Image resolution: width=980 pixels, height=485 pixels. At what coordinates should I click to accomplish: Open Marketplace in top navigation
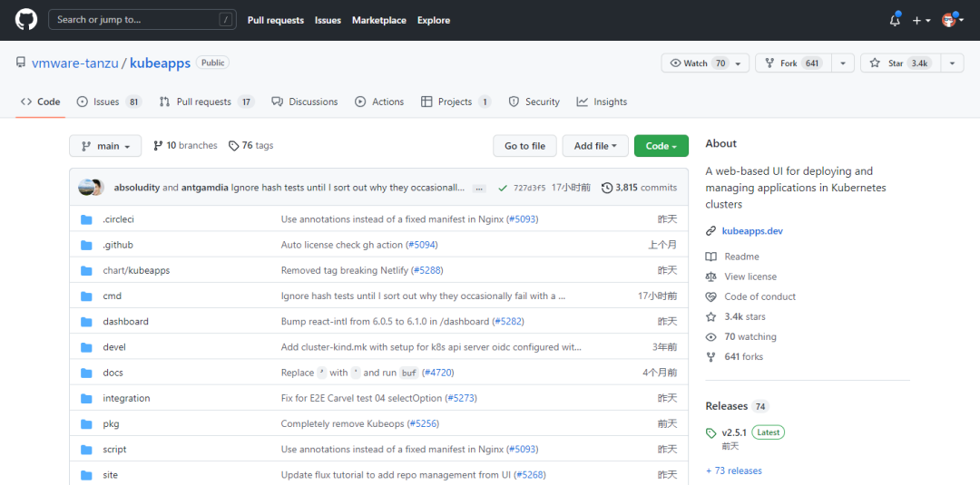[x=378, y=20]
